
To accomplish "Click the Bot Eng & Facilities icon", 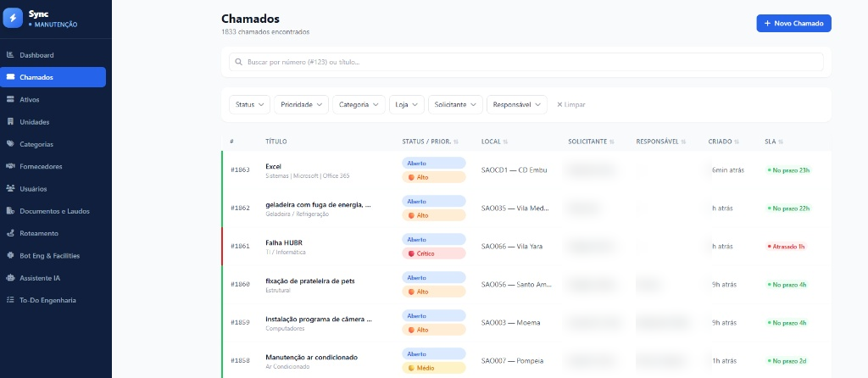I will (x=10, y=256).
